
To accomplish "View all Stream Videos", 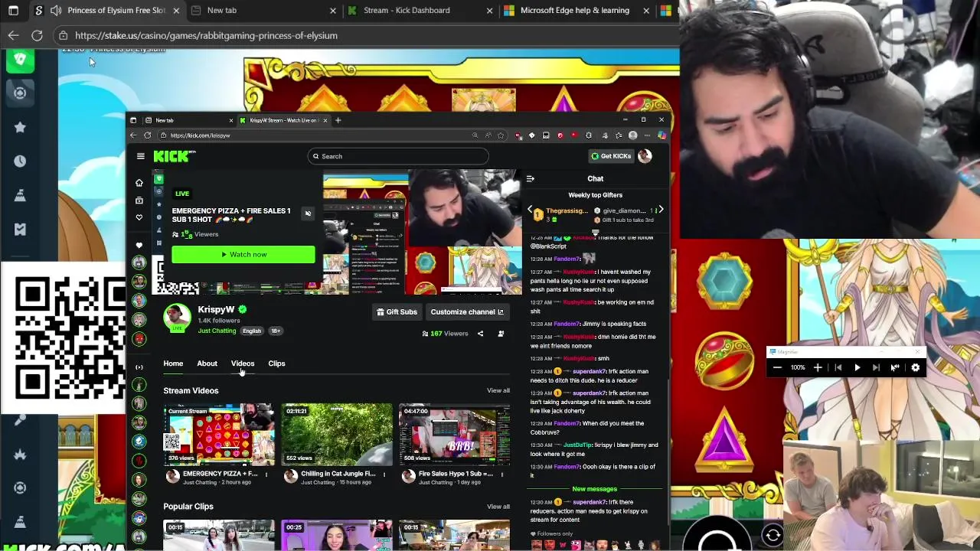I will (498, 390).
